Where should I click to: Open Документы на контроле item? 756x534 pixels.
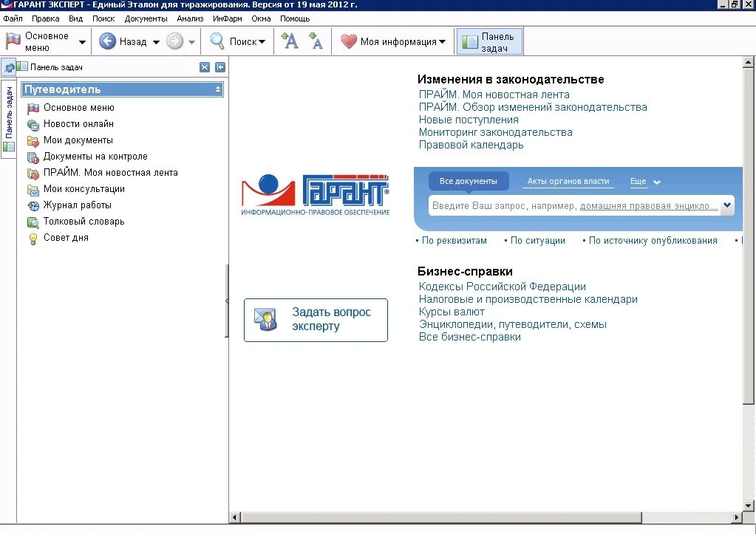click(95, 156)
